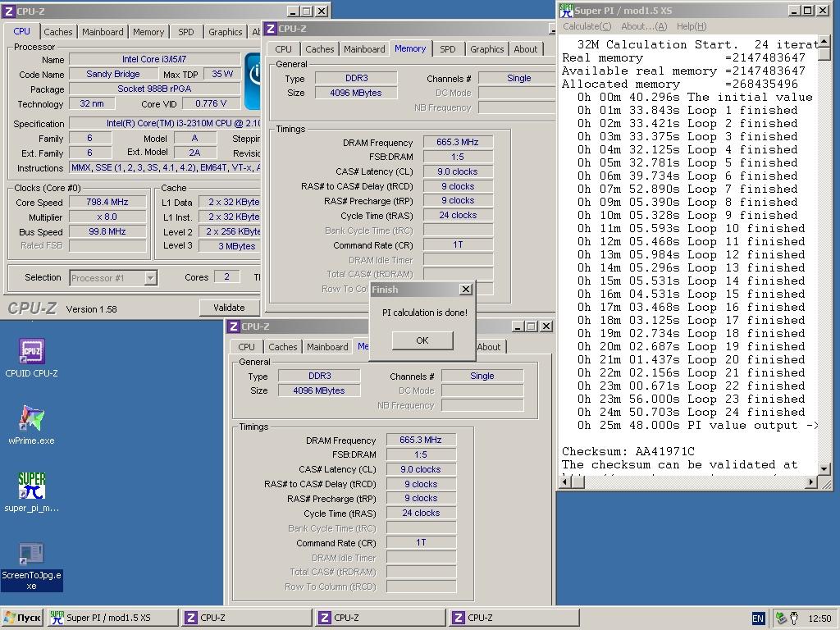
Task: Confirm the Finish dialog with OK
Action: (422, 340)
